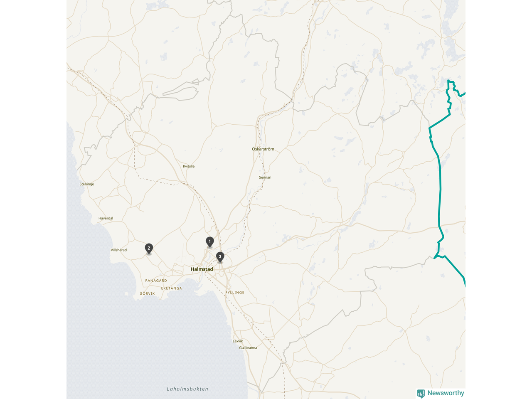532x399 pixels.
Task: Click the Kvibille place label
Action: tap(189, 166)
